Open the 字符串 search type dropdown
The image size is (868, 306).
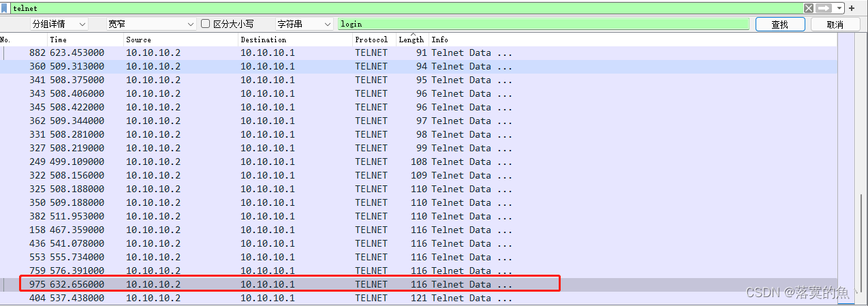point(303,24)
